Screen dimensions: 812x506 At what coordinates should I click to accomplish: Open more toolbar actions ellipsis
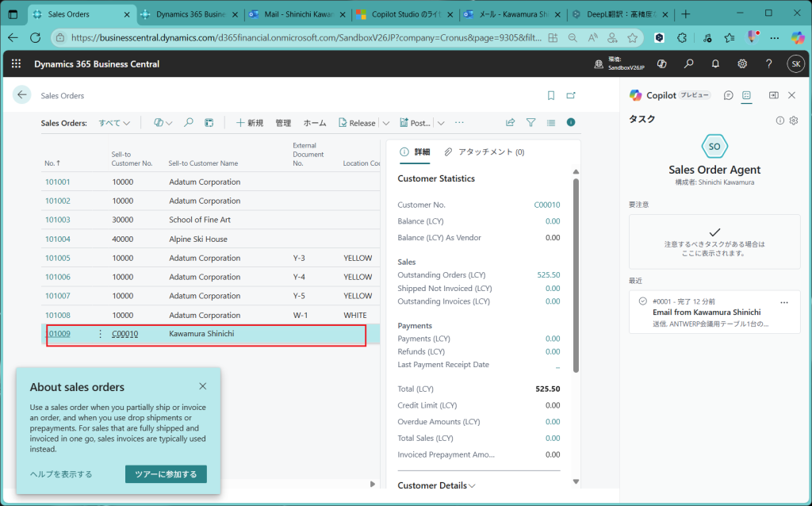click(x=459, y=123)
